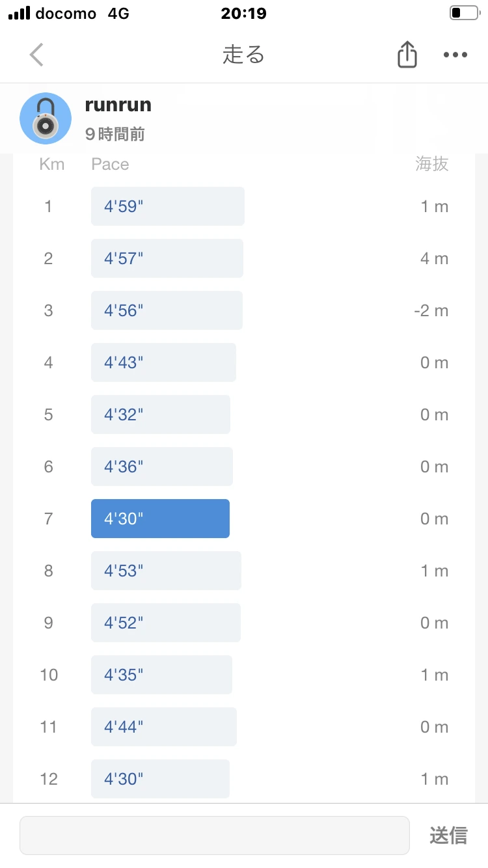This screenshot has height=868, width=488.
Task: Choose the 4'53" pace bar for Km 8
Action: (166, 571)
